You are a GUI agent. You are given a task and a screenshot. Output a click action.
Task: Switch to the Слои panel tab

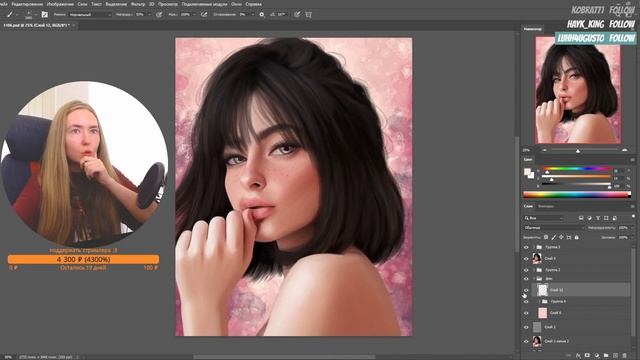click(x=529, y=206)
